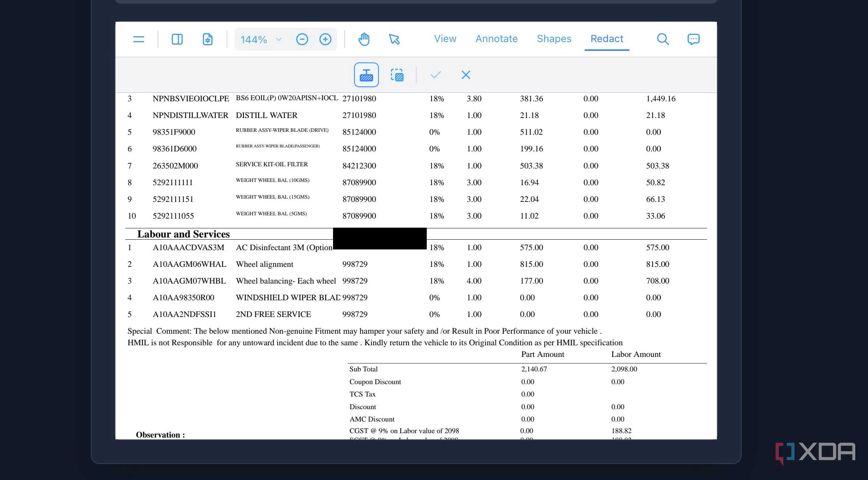
Task: Select the area redaction tool
Action: (397, 75)
